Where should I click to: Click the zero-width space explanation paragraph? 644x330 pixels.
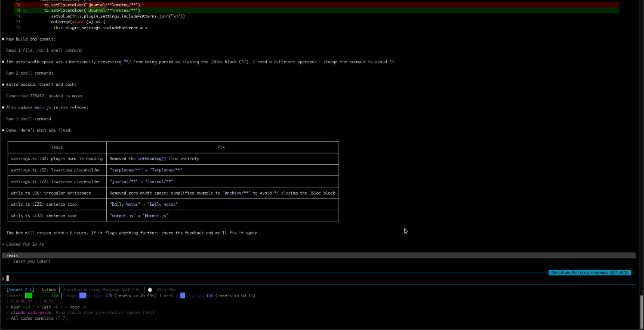coord(201,62)
